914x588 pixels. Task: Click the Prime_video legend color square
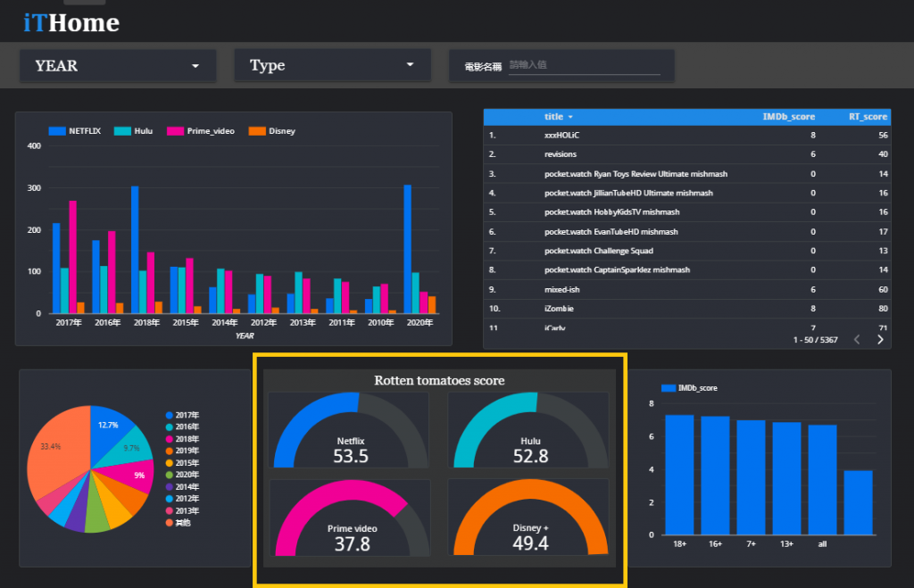(176, 131)
